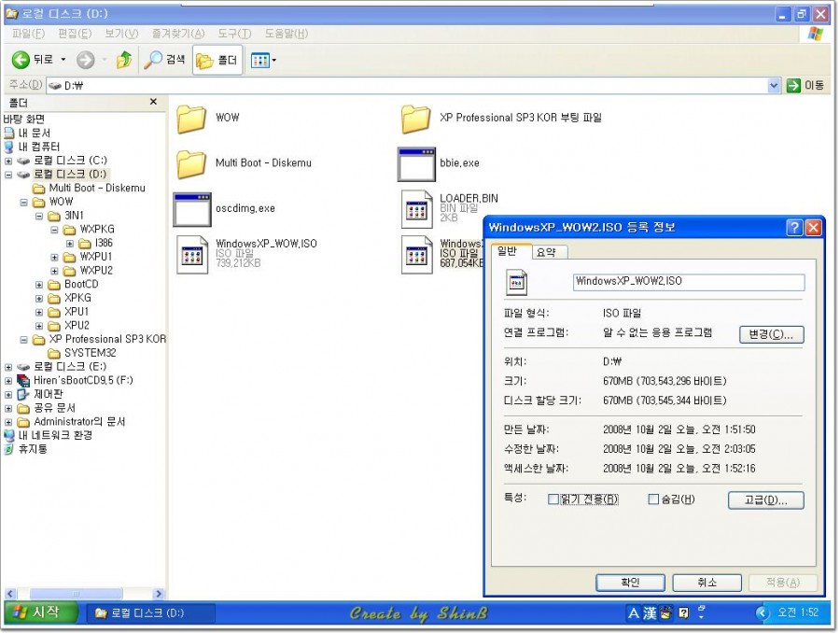Cancel the properties dialog with 취소

tap(707, 582)
